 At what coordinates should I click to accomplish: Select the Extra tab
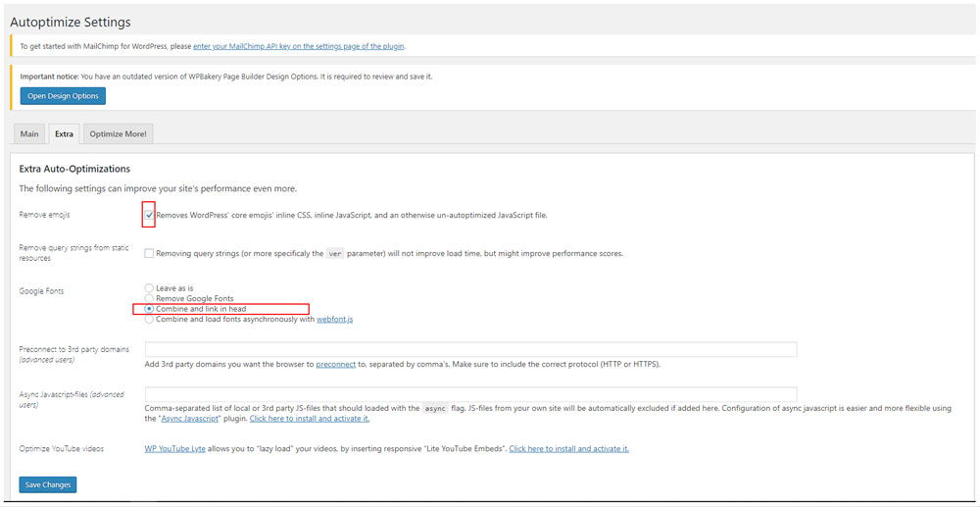pos(64,133)
